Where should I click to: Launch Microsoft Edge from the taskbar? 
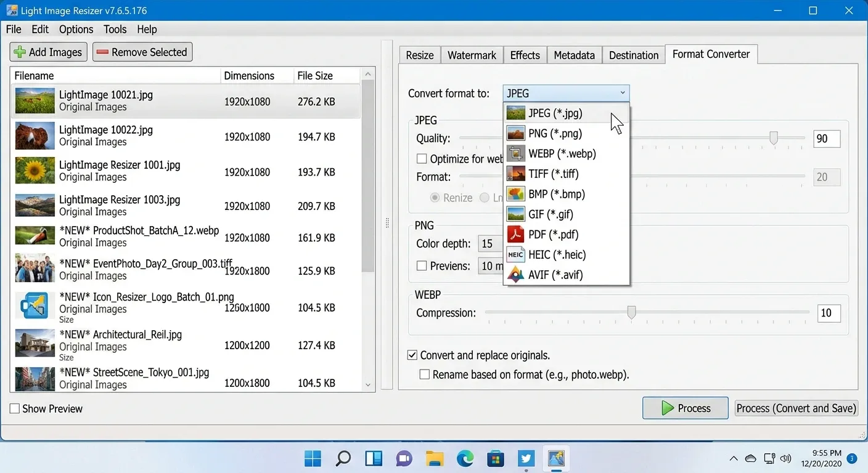pyautogui.click(x=465, y=458)
